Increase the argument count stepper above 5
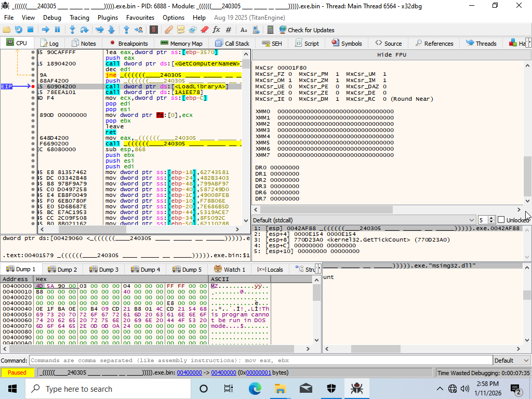532x399 pixels. click(x=491, y=217)
